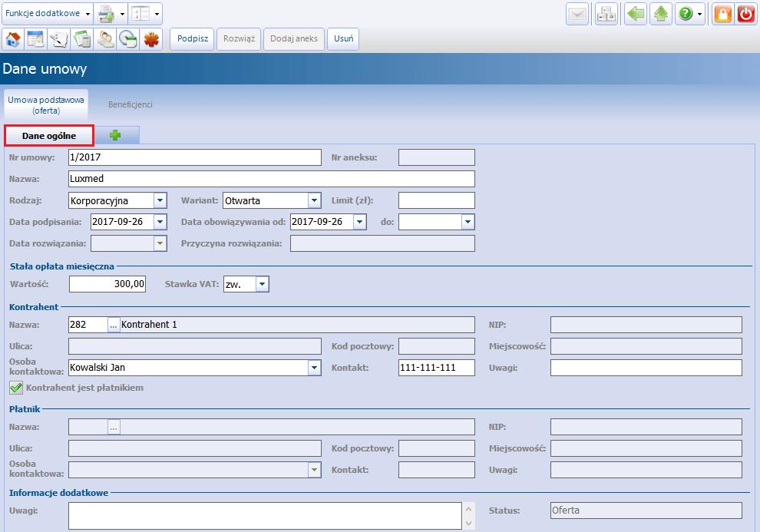Image resolution: width=760 pixels, height=532 pixels.
Task: Expand the help icon dropdown arrow
Action: pos(699,14)
